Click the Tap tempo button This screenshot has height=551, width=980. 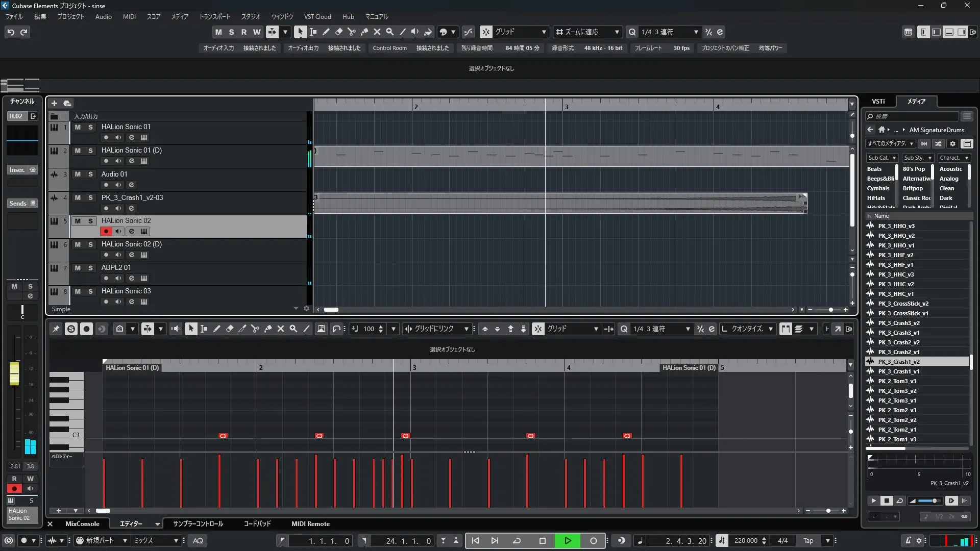(x=808, y=541)
